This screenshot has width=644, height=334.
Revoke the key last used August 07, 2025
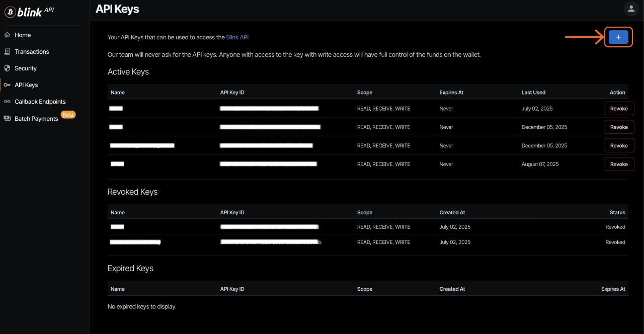click(618, 164)
